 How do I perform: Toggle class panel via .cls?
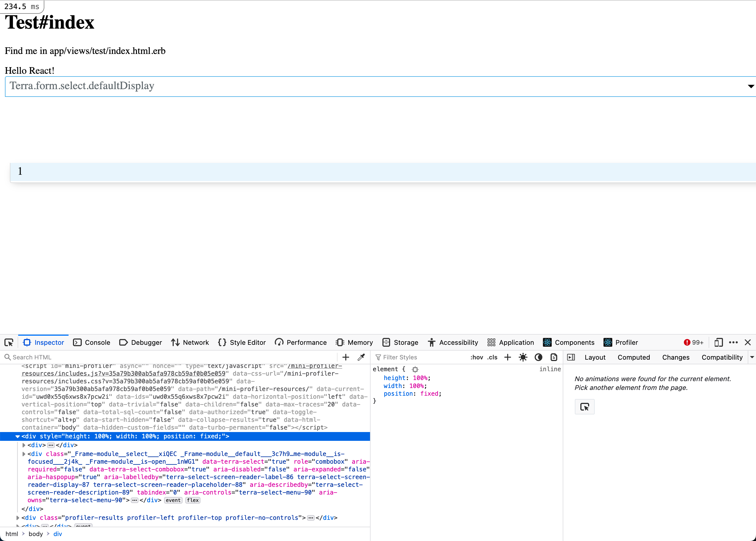[x=492, y=357]
